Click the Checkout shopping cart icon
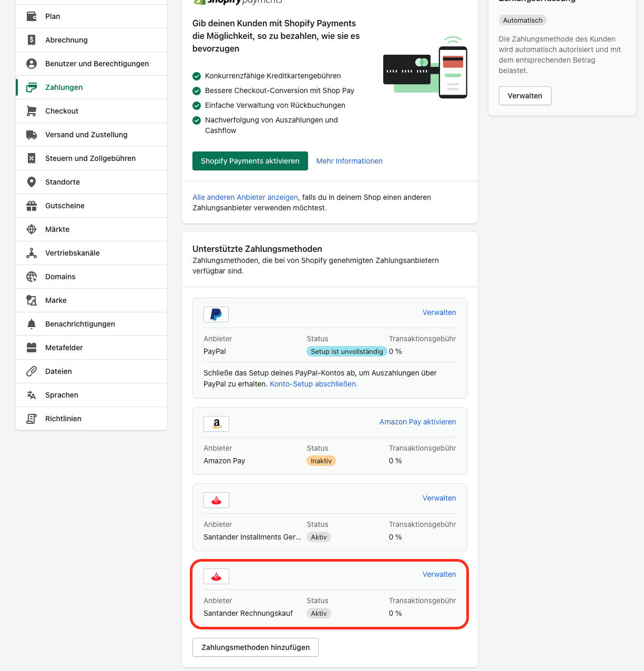644x671 pixels. pos(32,111)
